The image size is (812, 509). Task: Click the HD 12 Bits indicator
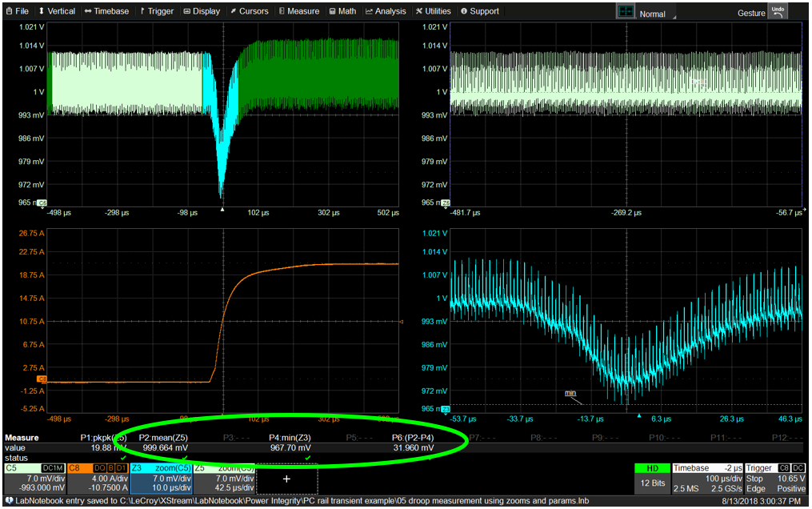pos(651,476)
